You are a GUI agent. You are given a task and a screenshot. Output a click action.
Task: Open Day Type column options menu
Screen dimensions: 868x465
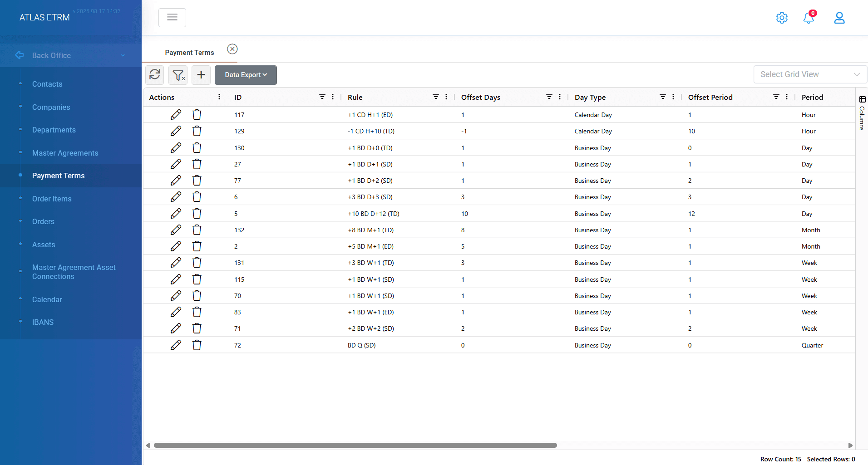pyautogui.click(x=673, y=97)
